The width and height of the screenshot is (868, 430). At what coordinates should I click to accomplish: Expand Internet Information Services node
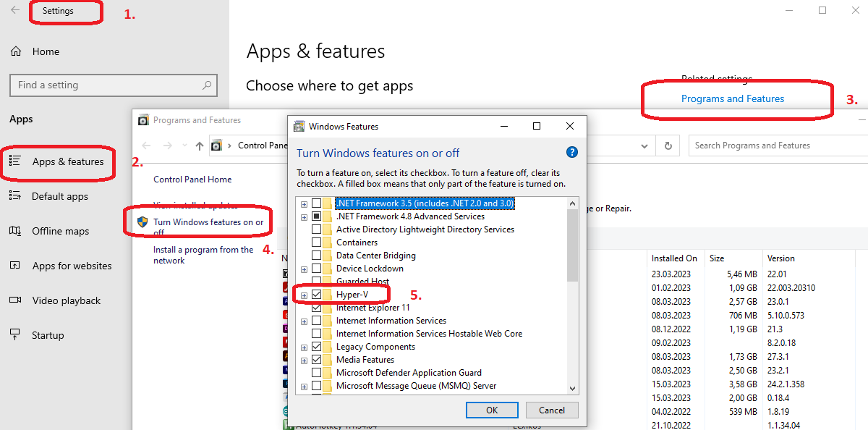[304, 321]
